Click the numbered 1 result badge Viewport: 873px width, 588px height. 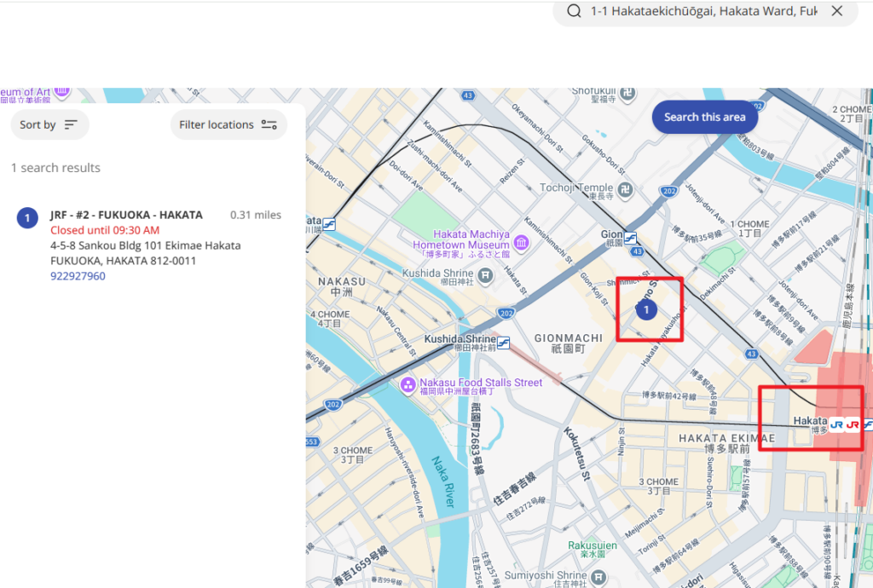tap(27, 218)
